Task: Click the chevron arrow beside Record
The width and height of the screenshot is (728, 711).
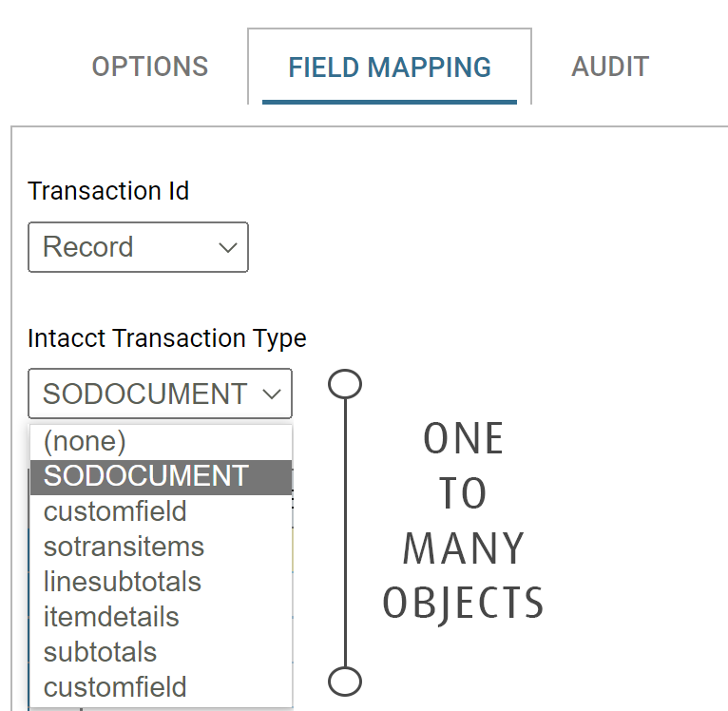Action: 228,247
